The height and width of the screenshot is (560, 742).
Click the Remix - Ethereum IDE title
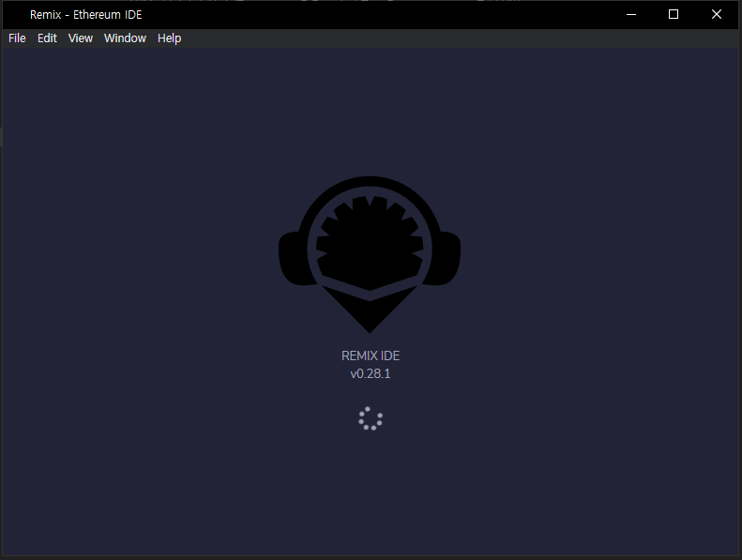(86, 15)
